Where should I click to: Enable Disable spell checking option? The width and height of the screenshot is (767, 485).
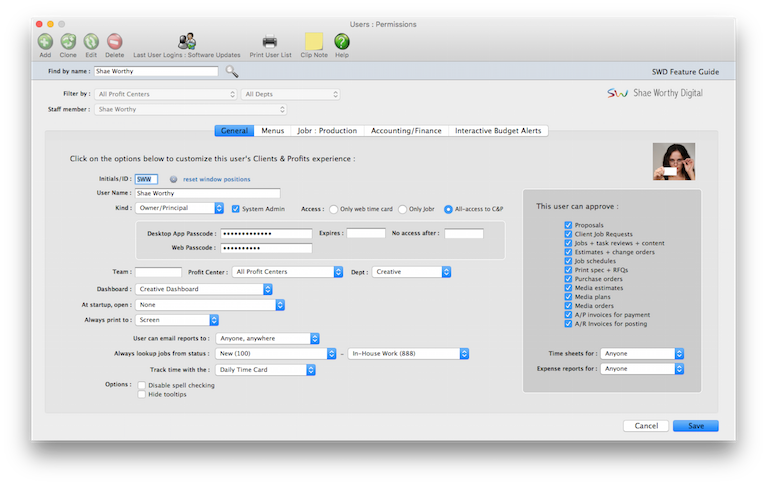pos(141,385)
